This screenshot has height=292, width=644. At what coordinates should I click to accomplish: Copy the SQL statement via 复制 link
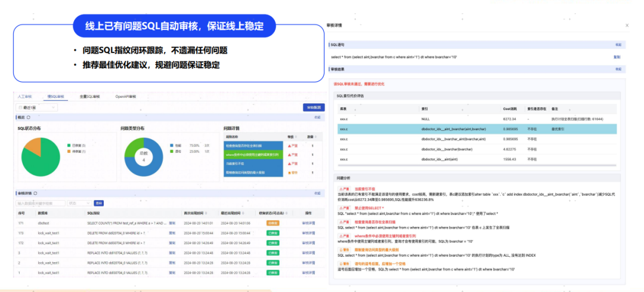point(617,57)
